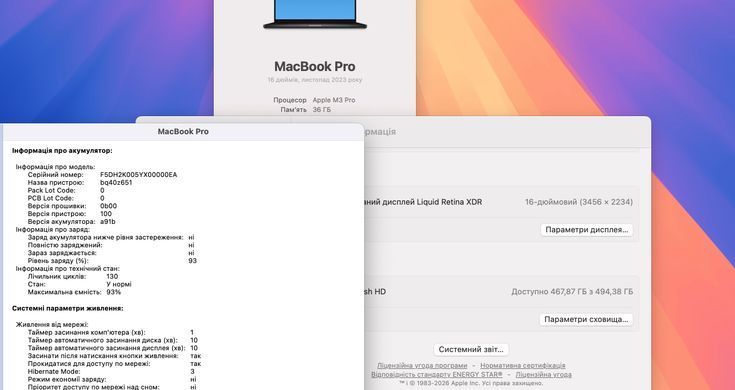Select the У нормі condition value

coord(119,284)
